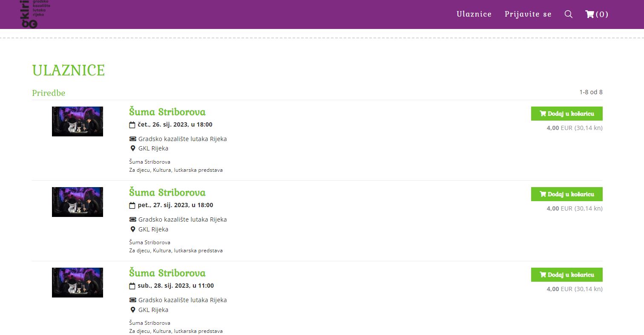Viewport: 644px width, 335px height.
Task: Click calendar icon for 27. sij. show
Action: click(x=132, y=205)
